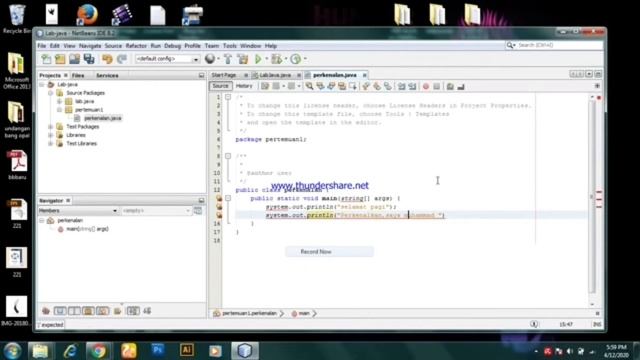Open the File menu

tap(42, 46)
